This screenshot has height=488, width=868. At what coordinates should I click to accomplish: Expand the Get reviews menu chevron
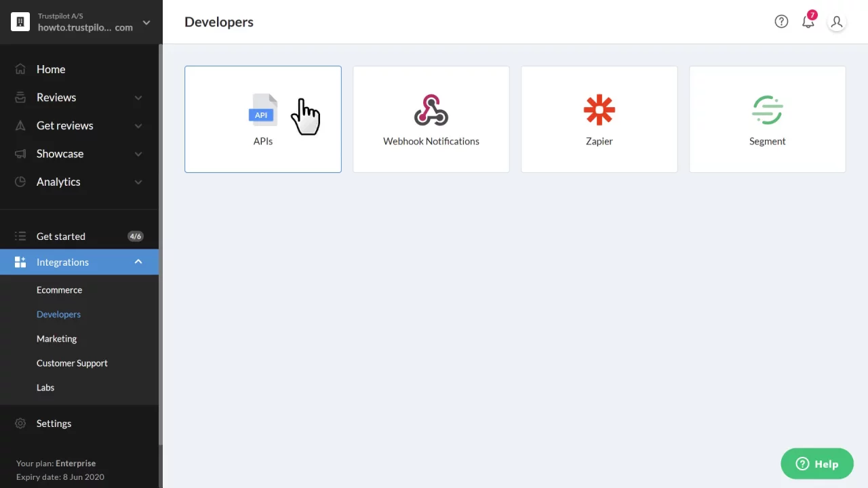138,126
